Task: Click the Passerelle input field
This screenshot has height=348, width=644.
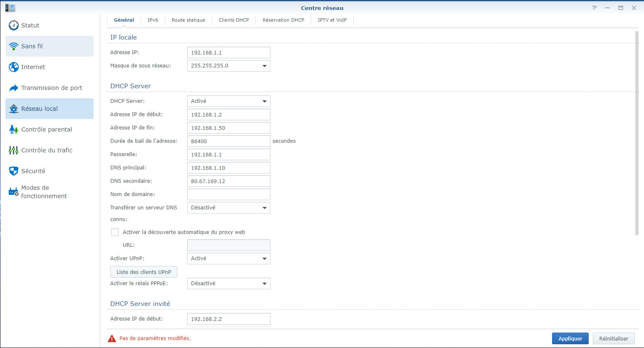Action: tap(229, 154)
